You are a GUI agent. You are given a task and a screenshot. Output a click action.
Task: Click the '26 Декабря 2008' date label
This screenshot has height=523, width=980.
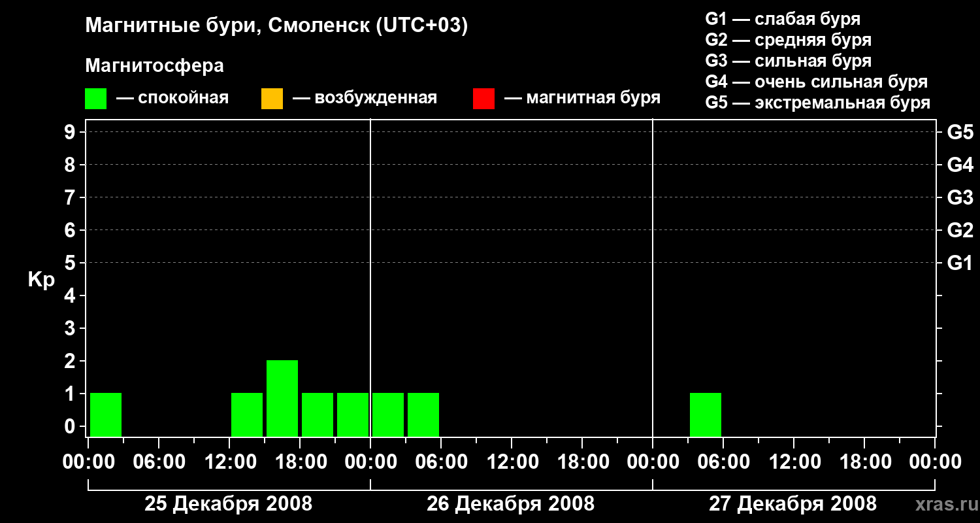click(511, 503)
